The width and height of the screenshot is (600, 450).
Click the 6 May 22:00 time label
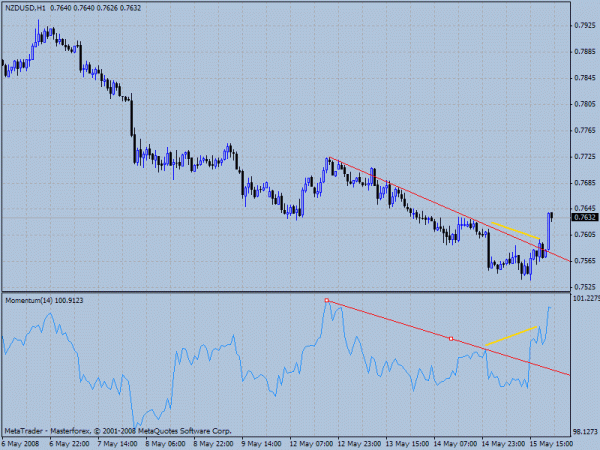[70, 444]
